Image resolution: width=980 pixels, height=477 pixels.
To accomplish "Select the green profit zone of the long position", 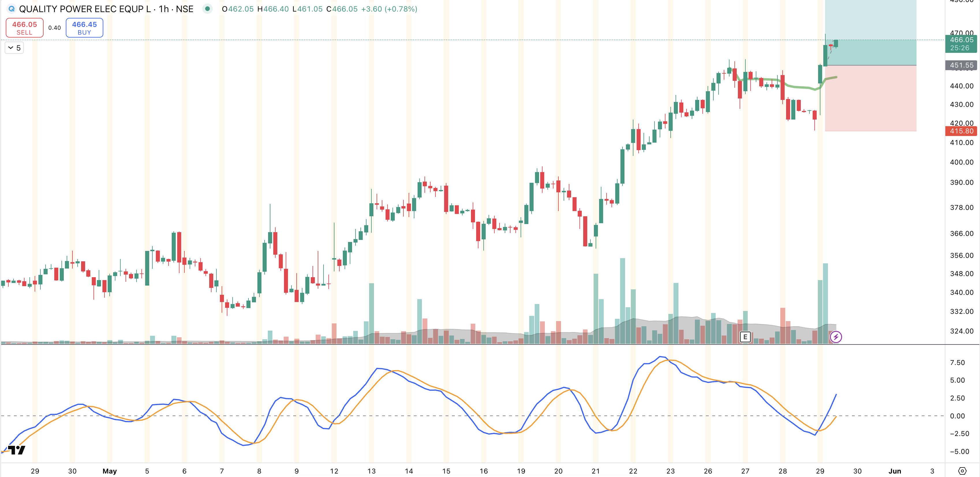I will 870,33.
